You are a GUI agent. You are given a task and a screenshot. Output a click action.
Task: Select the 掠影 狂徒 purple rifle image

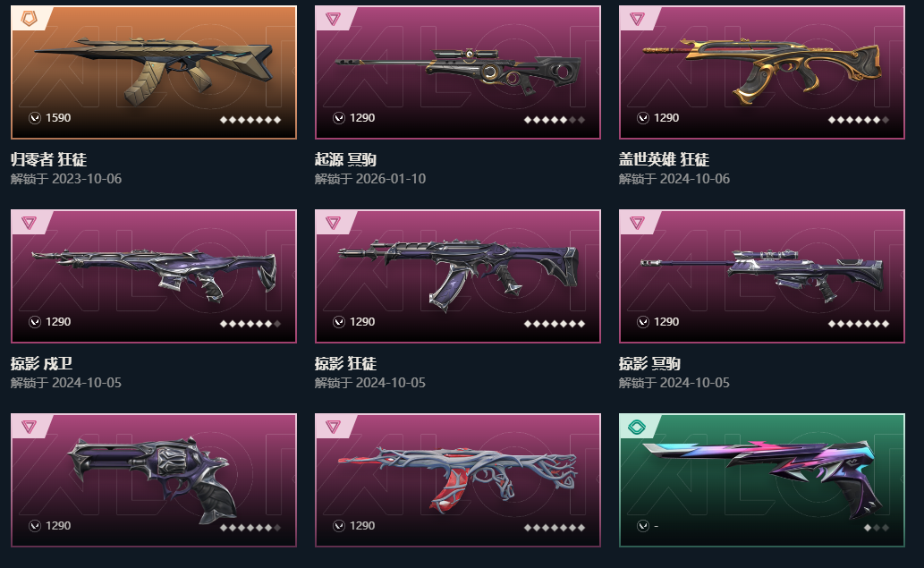[x=458, y=274]
